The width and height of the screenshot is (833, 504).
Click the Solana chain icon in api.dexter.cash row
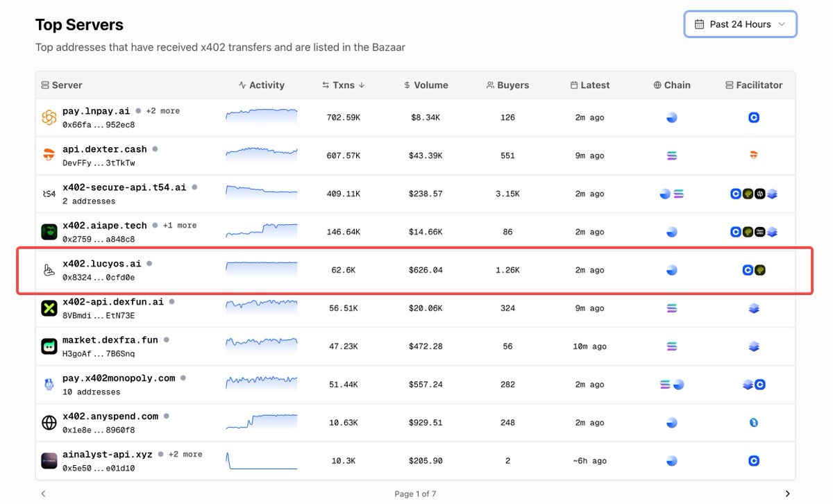(671, 156)
